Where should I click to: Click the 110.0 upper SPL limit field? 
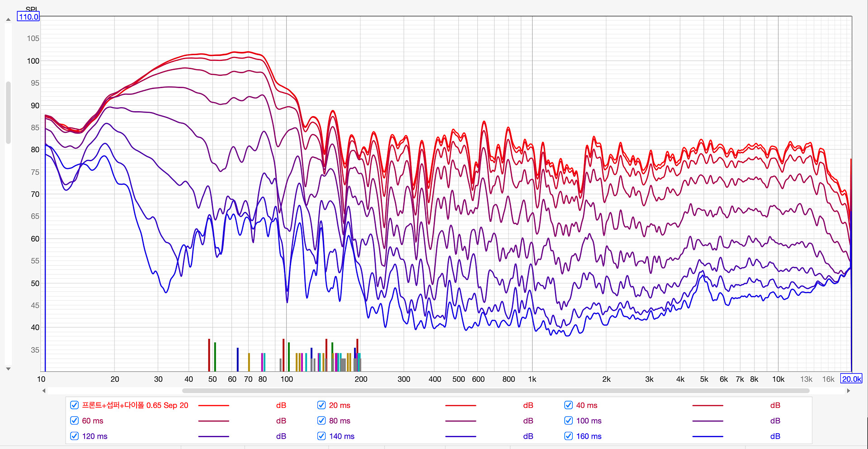tap(28, 17)
